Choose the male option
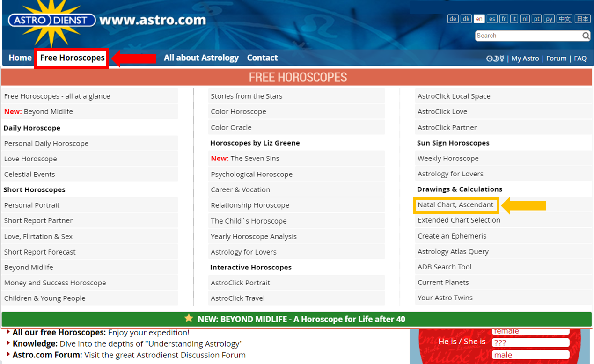This screenshot has width=594, height=364. tap(530, 355)
